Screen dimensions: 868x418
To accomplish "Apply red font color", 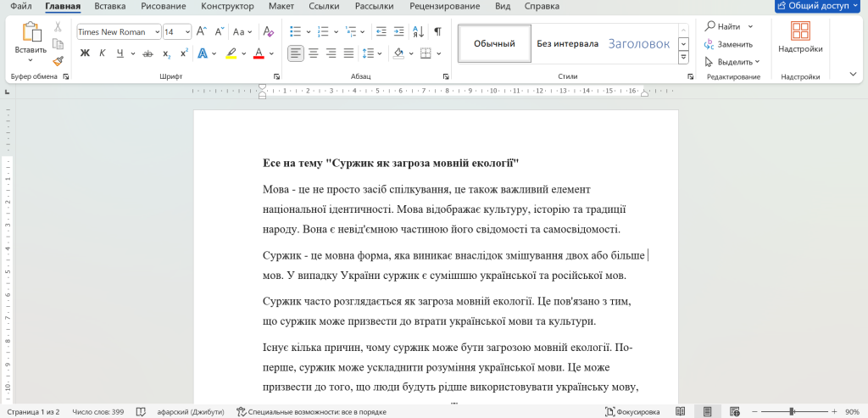I will tap(258, 53).
